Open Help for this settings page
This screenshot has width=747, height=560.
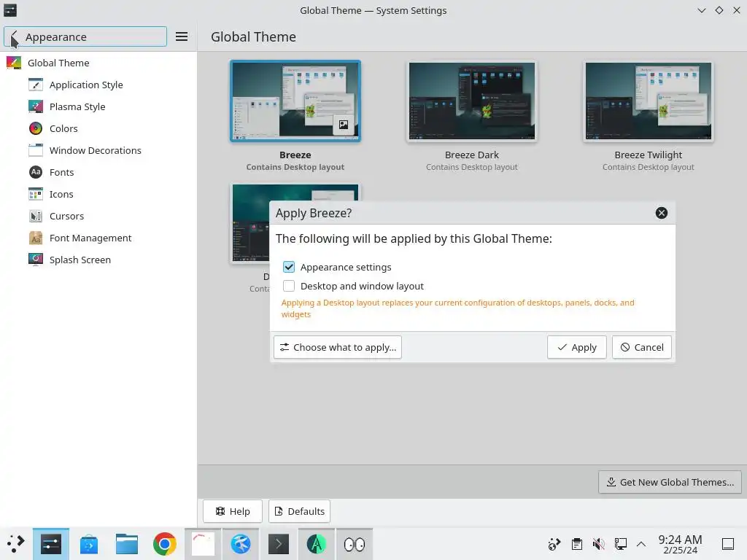click(x=233, y=511)
